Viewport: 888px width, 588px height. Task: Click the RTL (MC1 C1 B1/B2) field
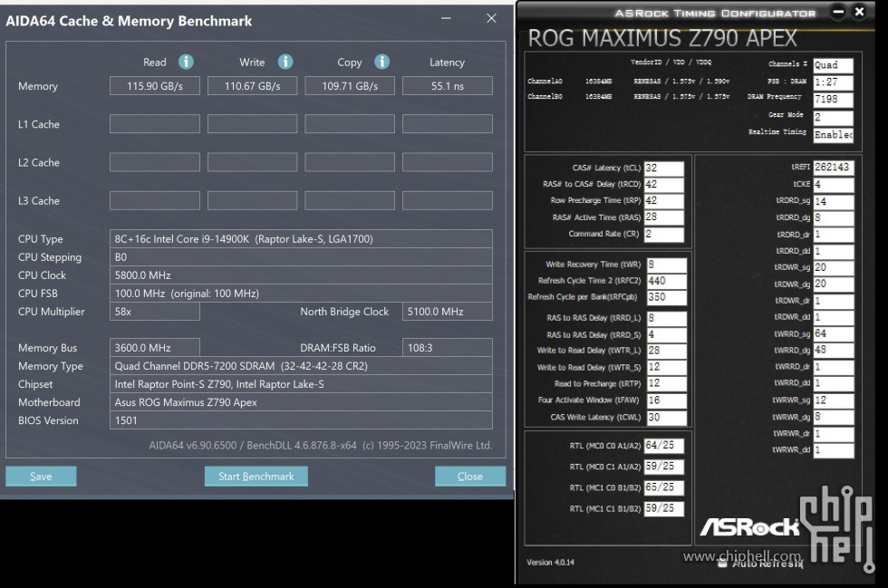[664, 508]
